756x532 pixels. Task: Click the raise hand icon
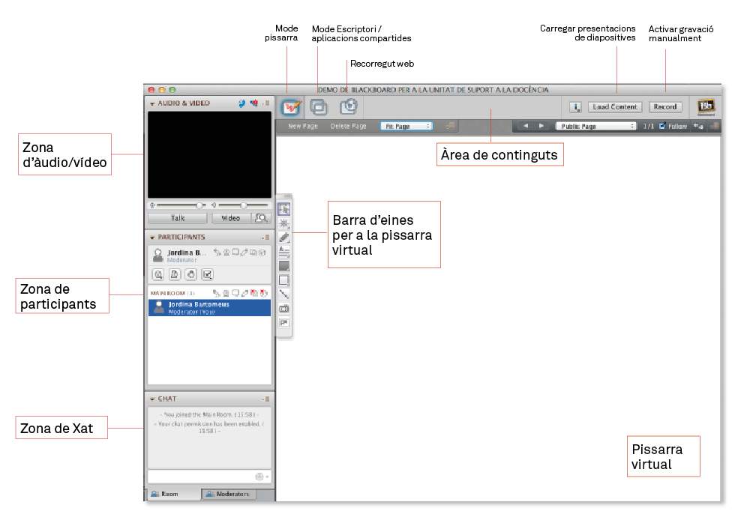190,274
